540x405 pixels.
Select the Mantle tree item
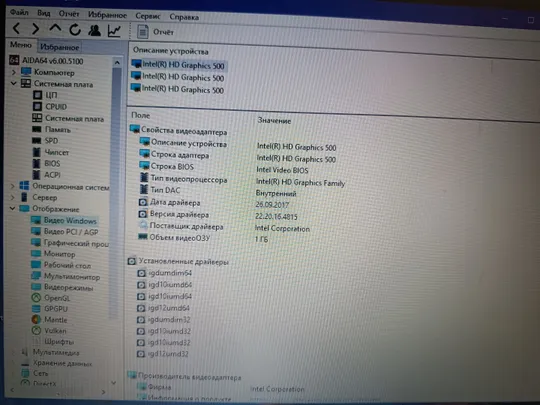(50, 320)
